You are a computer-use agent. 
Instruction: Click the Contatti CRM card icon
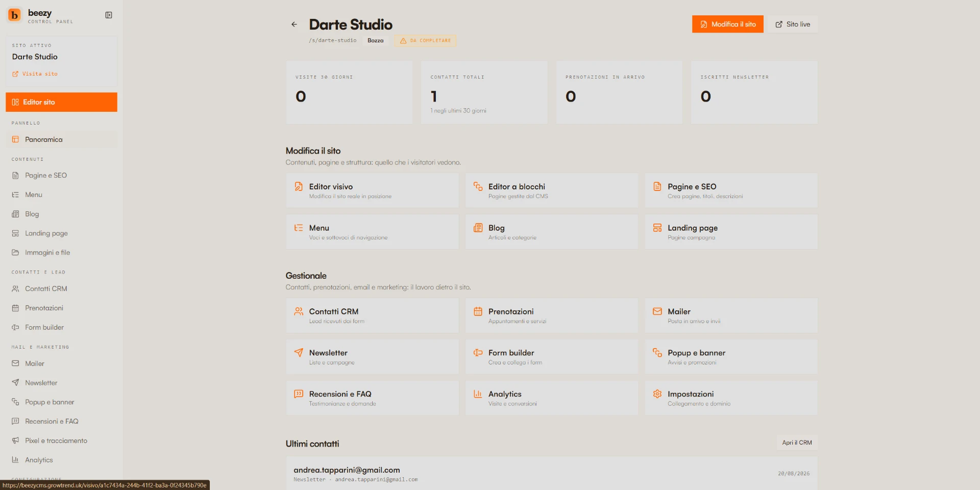(x=299, y=311)
